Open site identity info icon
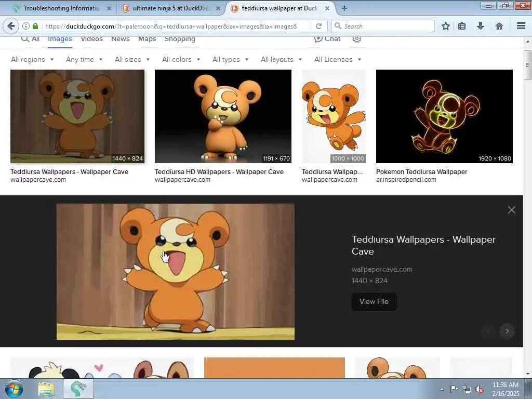This screenshot has width=532, height=399. (x=26, y=26)
